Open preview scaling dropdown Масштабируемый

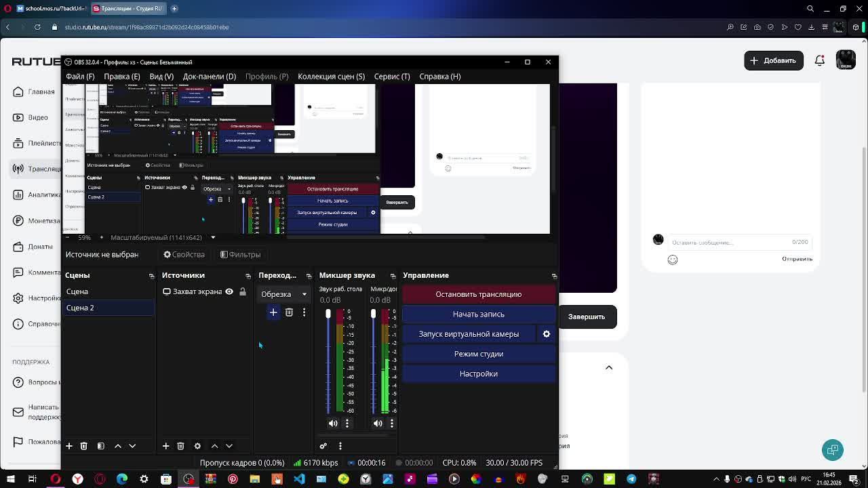163,238
